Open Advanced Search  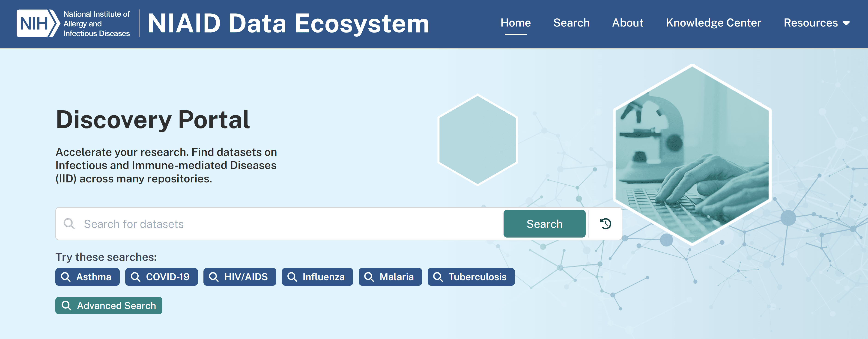click(108, 306)
